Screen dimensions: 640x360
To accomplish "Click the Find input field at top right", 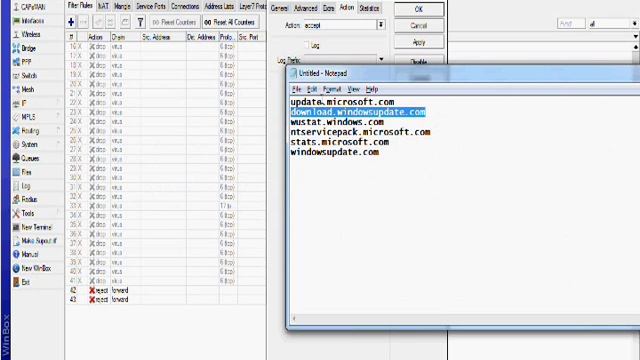I will click(571, 24).
